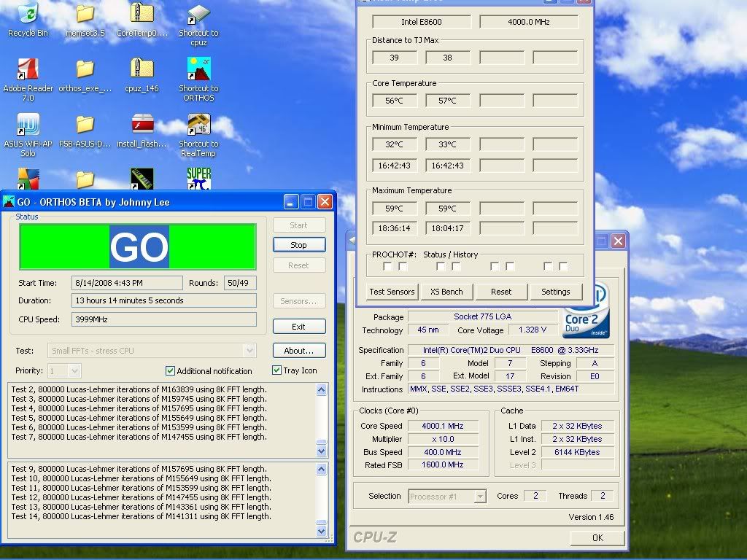Viewport: 747px width, 560px height.
Task: Toggle the Tray Icon checkbox
Action: [x=276, y=370]
